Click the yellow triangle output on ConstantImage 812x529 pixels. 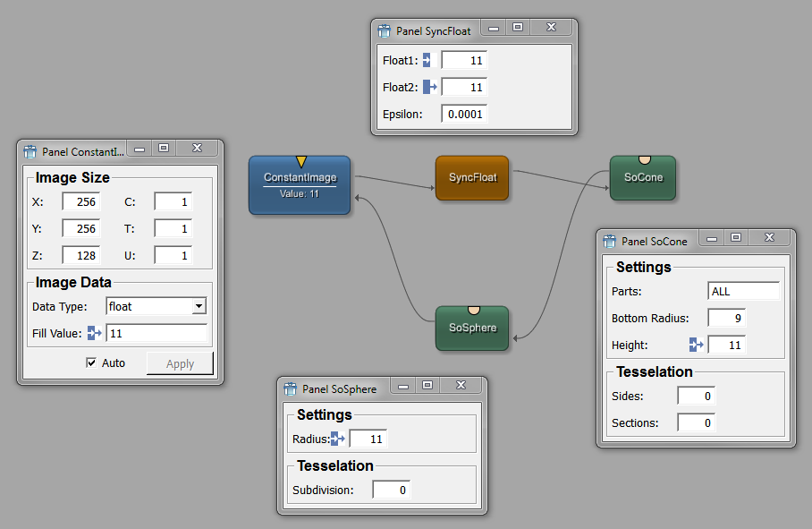[x=301, y=162]
